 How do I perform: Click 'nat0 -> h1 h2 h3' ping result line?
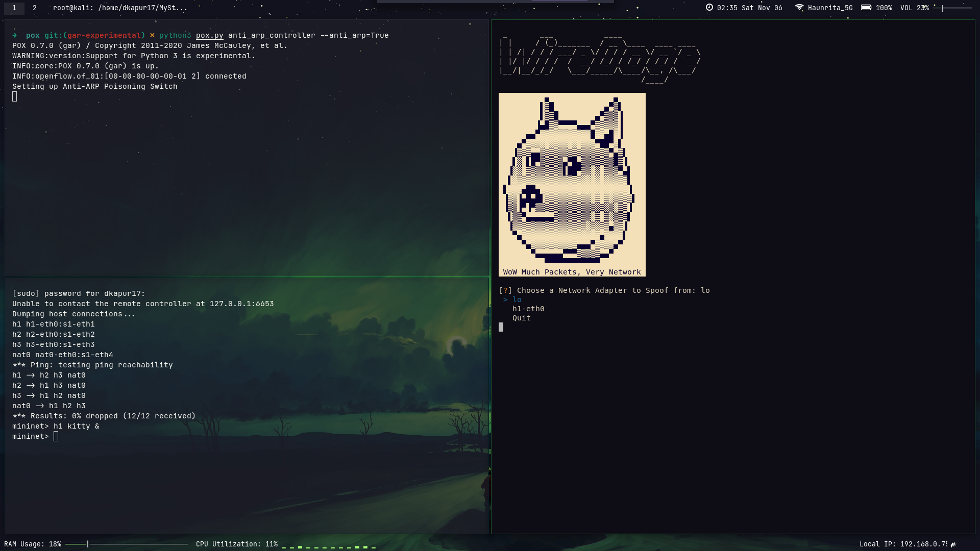[x=49, y=406]
